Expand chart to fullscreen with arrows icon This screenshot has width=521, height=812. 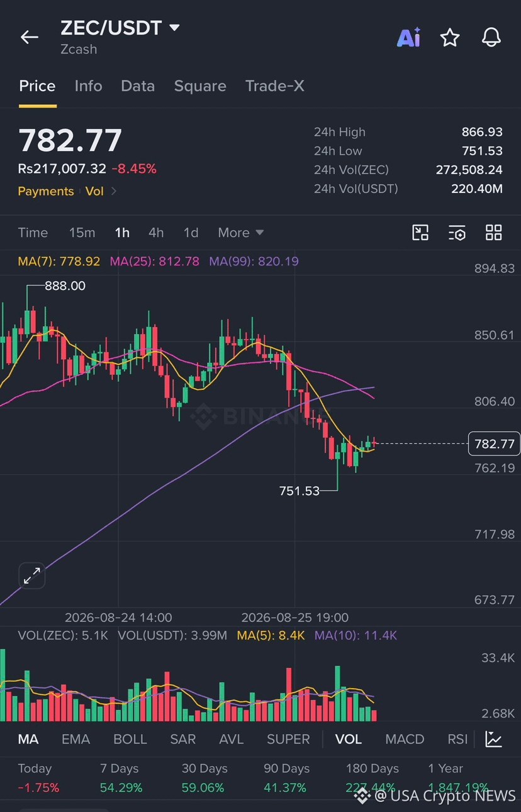coord(32,576)
